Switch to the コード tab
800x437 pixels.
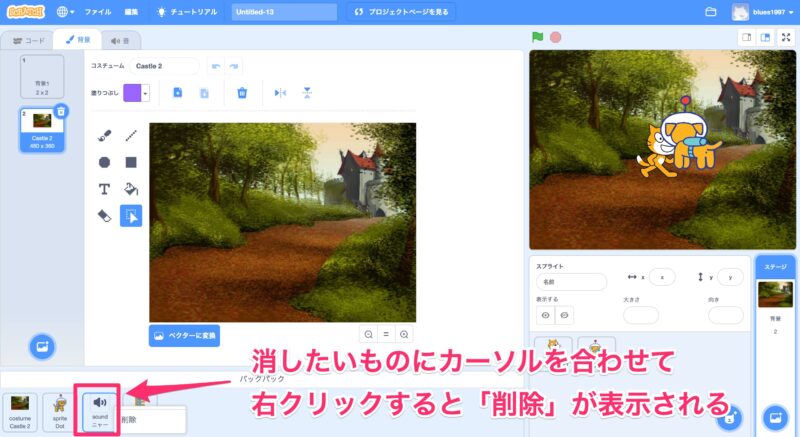point(28,41)
